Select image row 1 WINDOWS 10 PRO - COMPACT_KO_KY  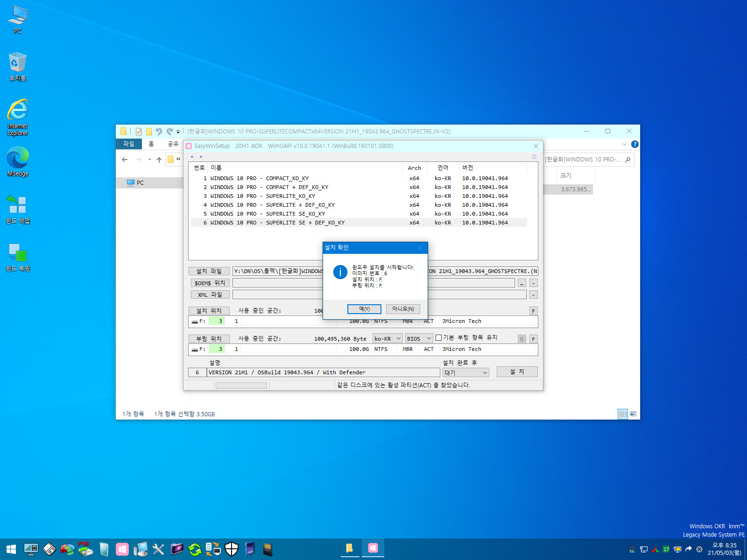[x=359, y=178]
